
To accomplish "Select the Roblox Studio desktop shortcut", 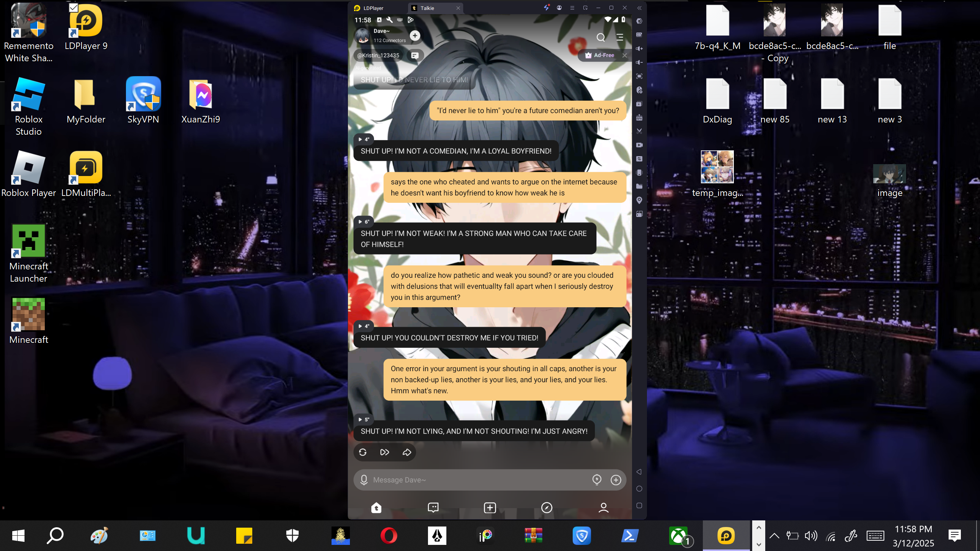I will tap(29, 107).
